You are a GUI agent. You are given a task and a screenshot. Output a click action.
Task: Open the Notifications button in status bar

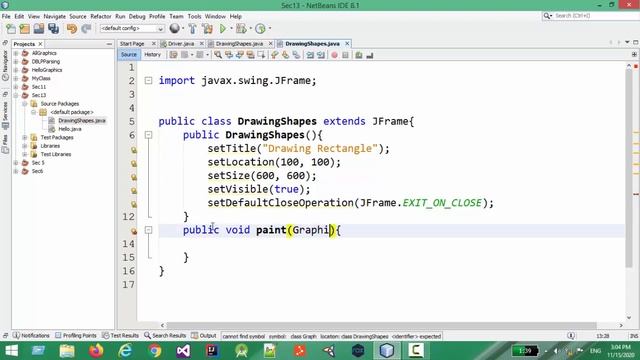coord(31,336)
